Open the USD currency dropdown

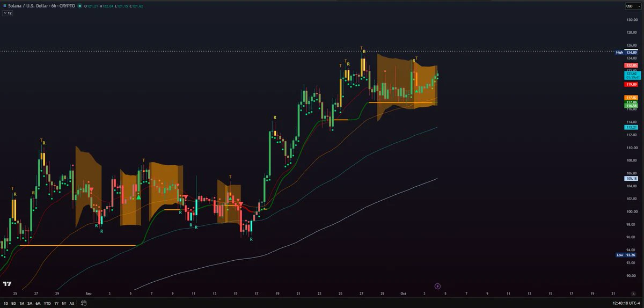click(x=630, y=6)
